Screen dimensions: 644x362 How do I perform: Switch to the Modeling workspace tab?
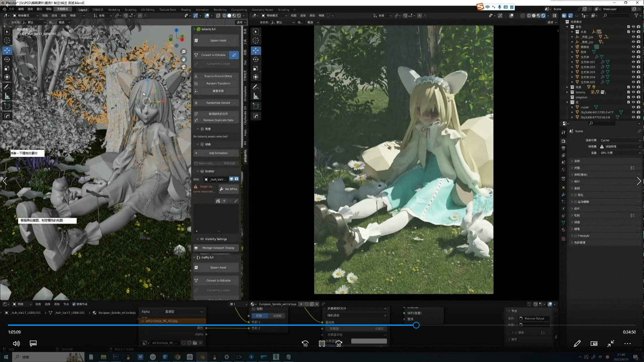pyautogui.click(x=114, y=10)
